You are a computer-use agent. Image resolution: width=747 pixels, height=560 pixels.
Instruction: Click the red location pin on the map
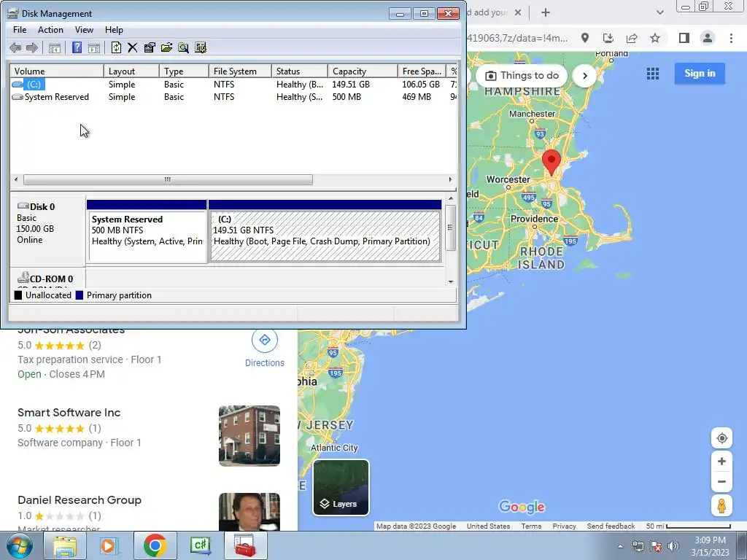pos(551,162)
